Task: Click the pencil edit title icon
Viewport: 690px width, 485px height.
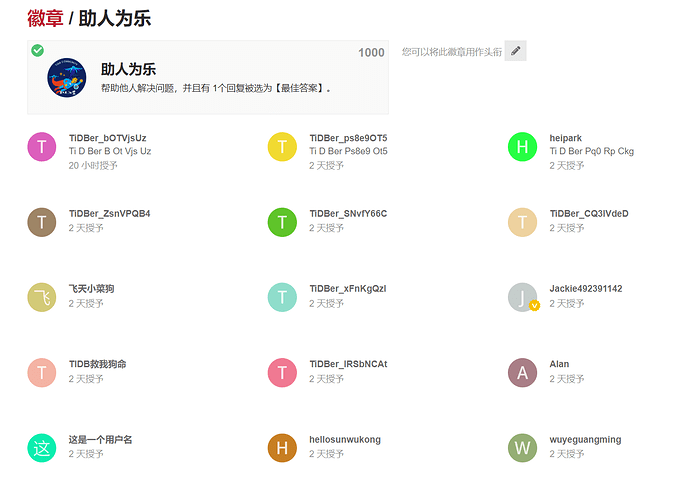Action: (515, 51)
